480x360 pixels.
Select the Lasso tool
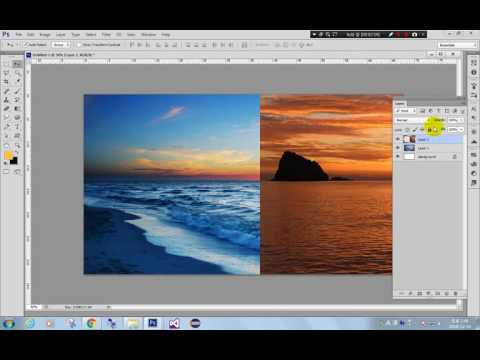coord(6,73)
